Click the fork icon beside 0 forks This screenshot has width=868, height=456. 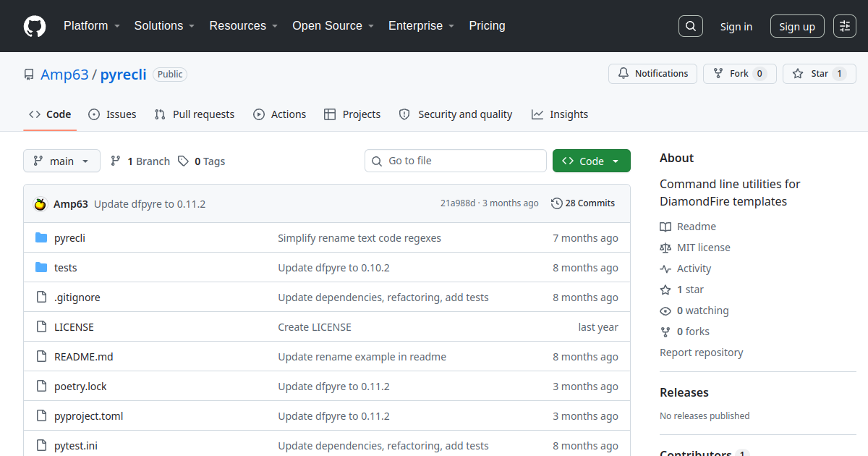point(665,332)
